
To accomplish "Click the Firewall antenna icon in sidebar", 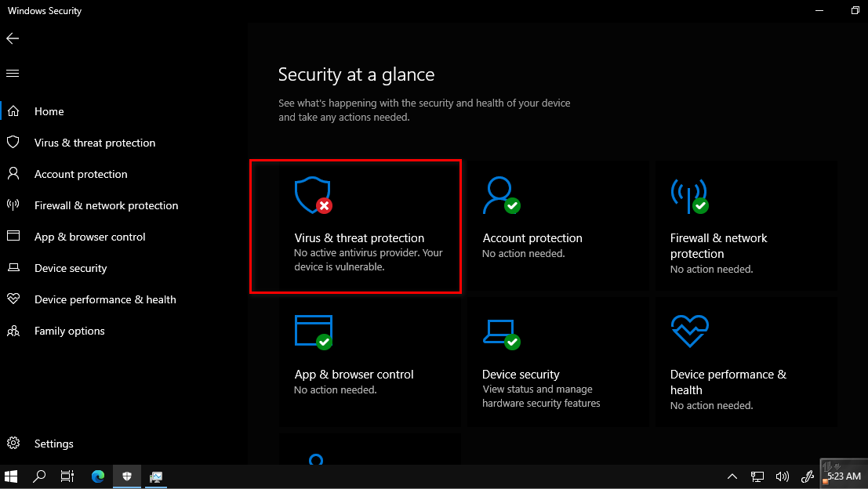I will pos(13,205).
